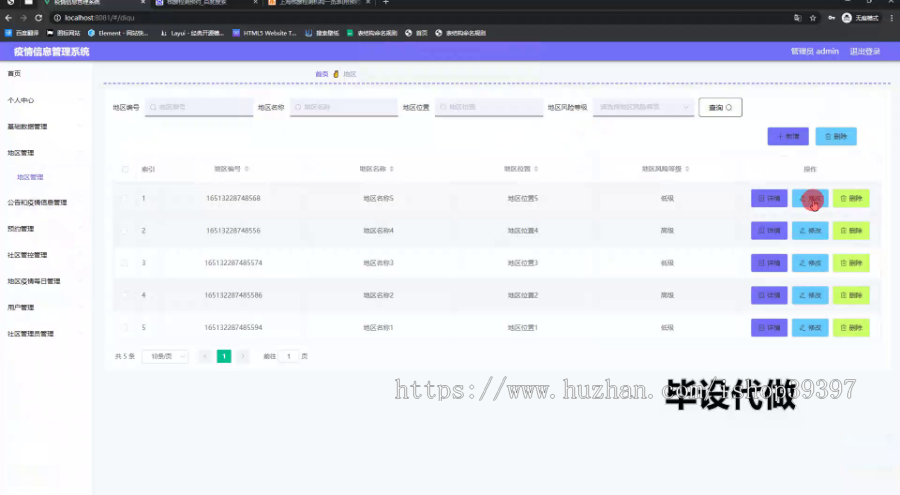
Task: Click 修改 button for row 地区名称1
Action: (810, 327)
